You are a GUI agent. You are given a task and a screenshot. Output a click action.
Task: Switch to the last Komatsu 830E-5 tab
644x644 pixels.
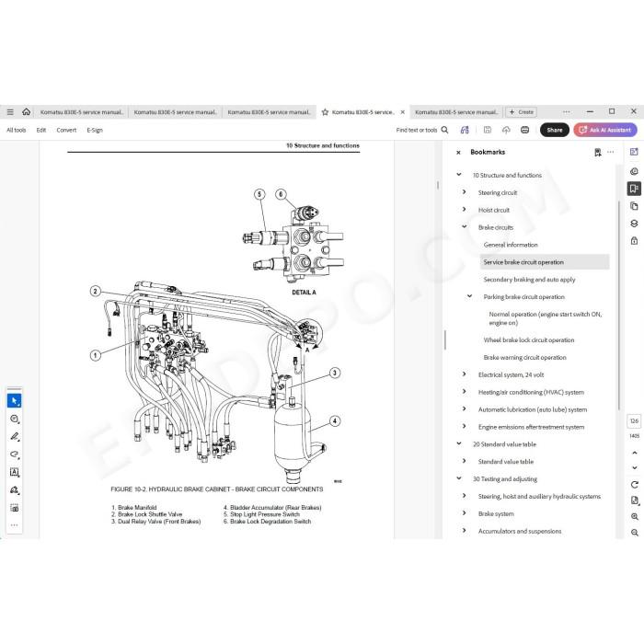click(456, 112)
